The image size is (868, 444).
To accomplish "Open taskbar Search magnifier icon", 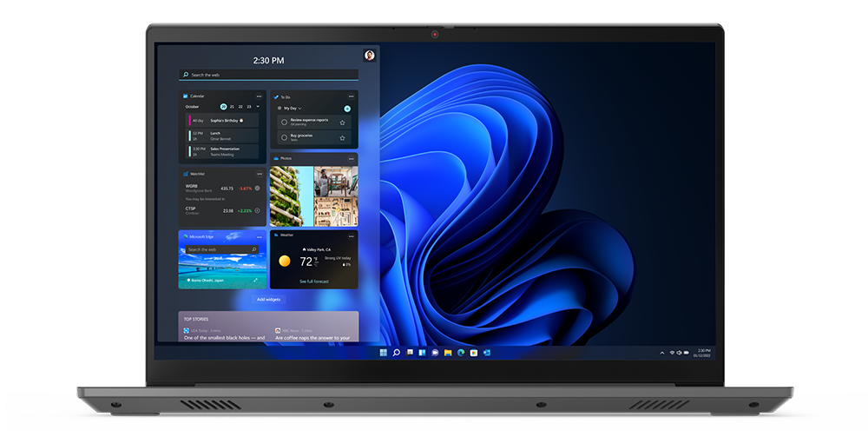I will click(x=397, y=353).
